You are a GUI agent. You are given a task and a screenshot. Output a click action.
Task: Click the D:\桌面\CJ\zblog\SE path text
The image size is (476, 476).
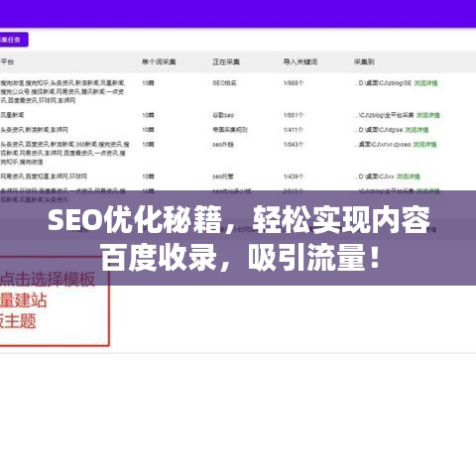tap(383, 83)
